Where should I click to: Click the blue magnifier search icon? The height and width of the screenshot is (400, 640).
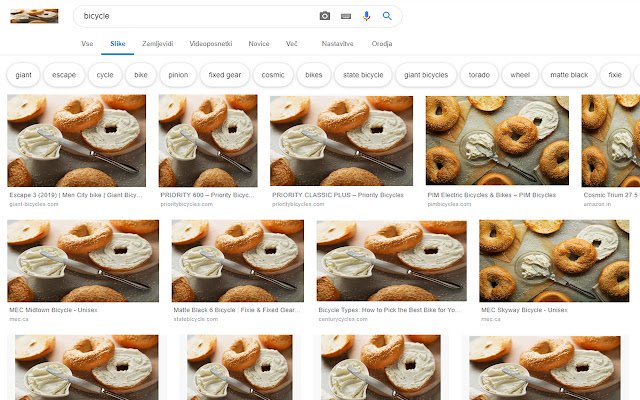[x=387, y=16]
